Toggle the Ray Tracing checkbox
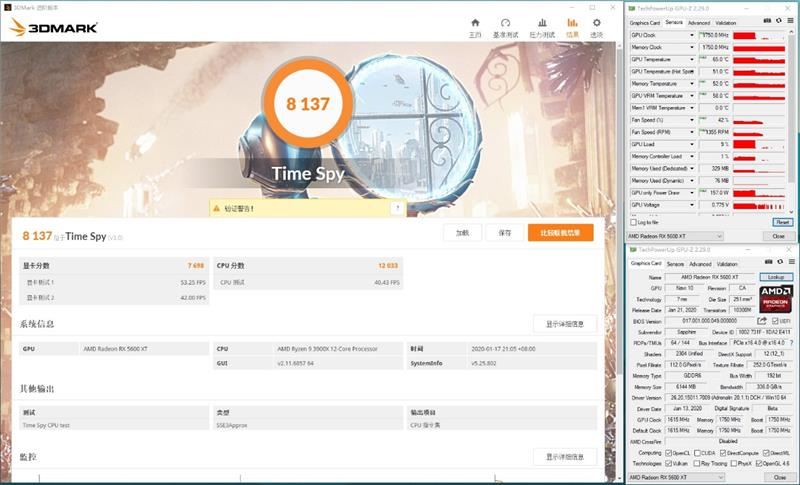Viewport: 800px width, 485px height. (697, 463)
